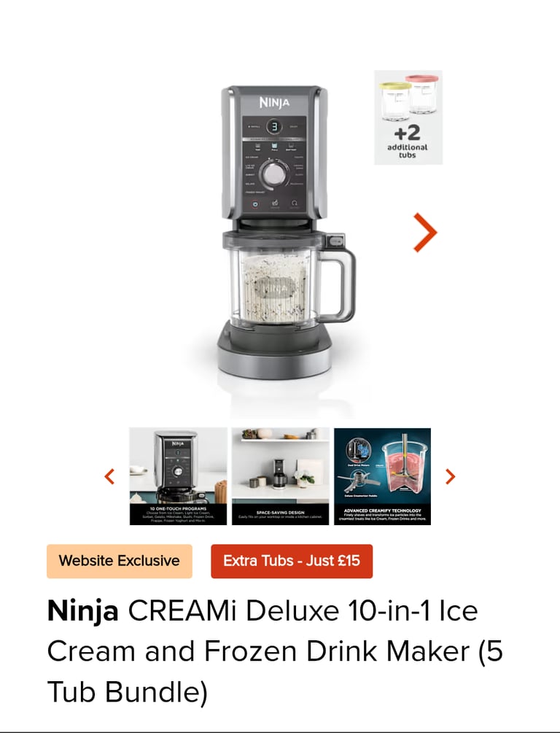Click the yellow-lidded tub in the badge
Image resolution: width=560 pixels, height=733 pixels.
point(395,101)
